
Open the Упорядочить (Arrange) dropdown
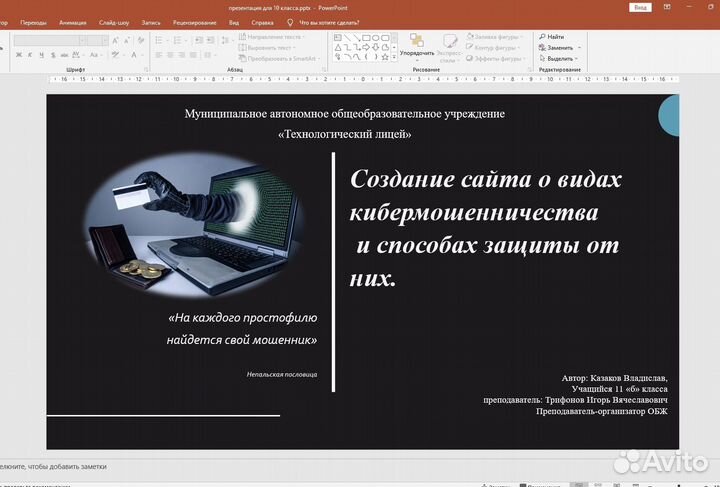coord(417,49)
